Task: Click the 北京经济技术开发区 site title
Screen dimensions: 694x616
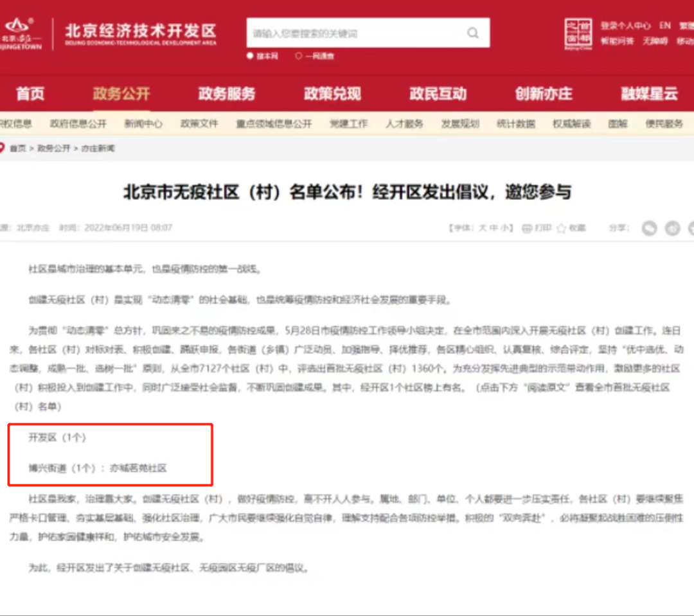Action: pyautogui.click(x=141, y=31)
